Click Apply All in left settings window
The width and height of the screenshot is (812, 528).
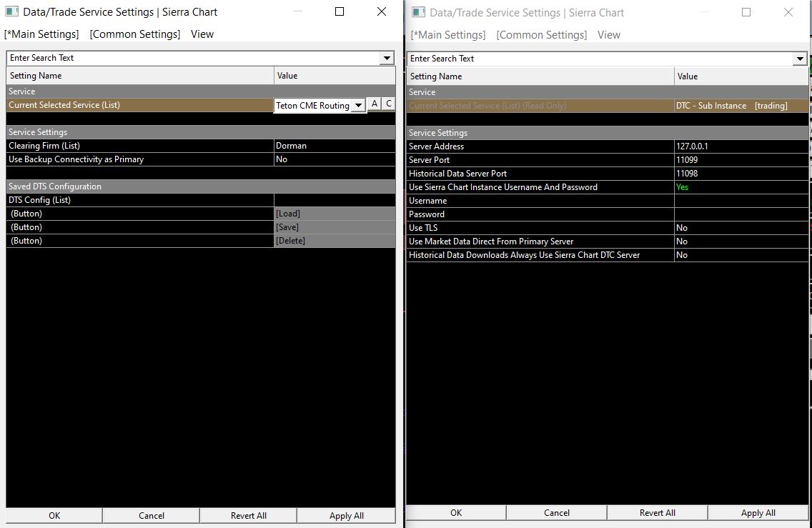point(347,516)
